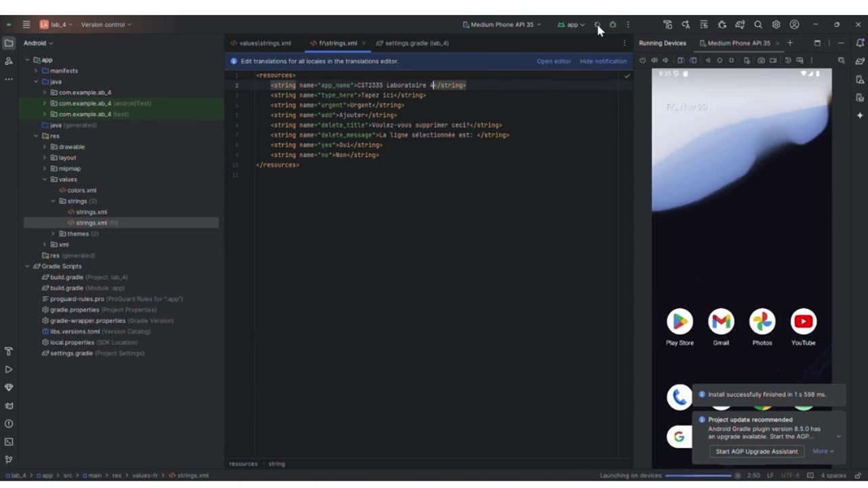Click emulator Back navigation triangle
Screen dimensions: 868x488
click(x=708, y=60)
